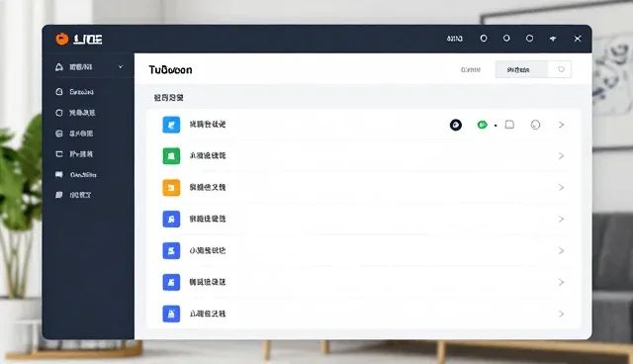Click the chat bubble icon of fifth sidebar item
The image size is (633, 364).
click(x=59, y=175)
